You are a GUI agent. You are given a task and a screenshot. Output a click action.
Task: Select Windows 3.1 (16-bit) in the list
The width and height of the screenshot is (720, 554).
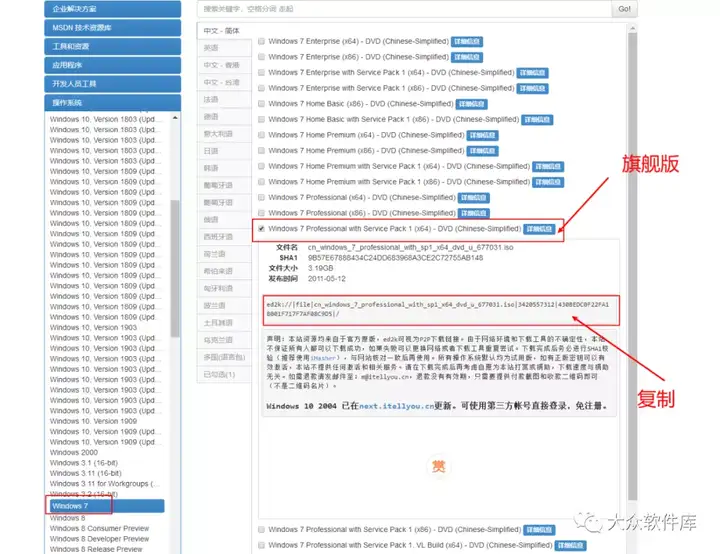84,463
